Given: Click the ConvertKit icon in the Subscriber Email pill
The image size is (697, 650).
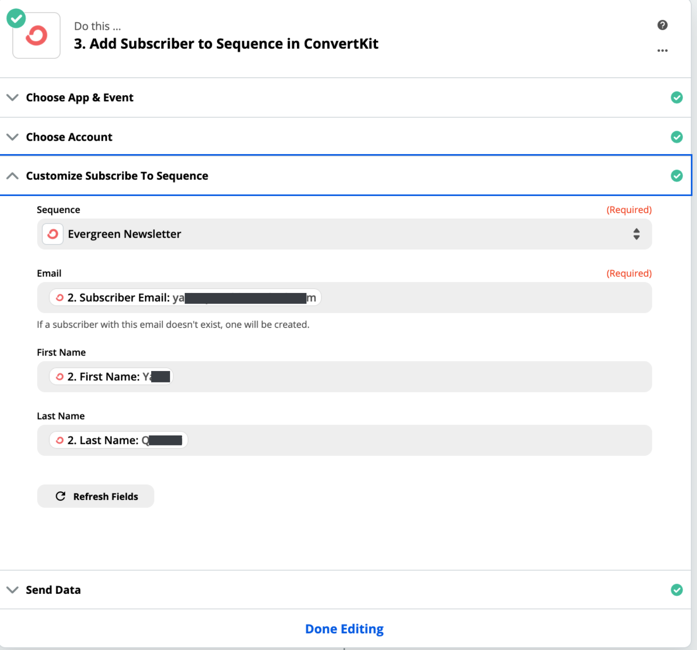Looking at the screenshot, I should 60,297.
